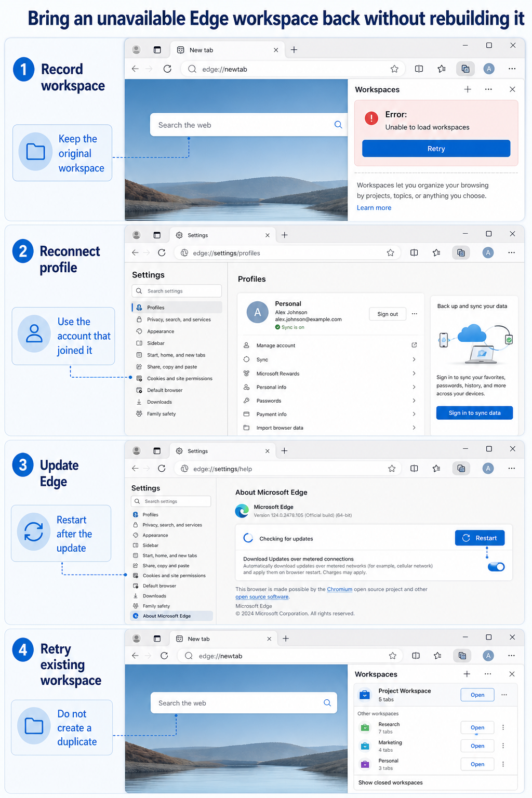Expand the Personal info row
The width and height of the screenshot is (532, 798).
click(x=330, y=387)
